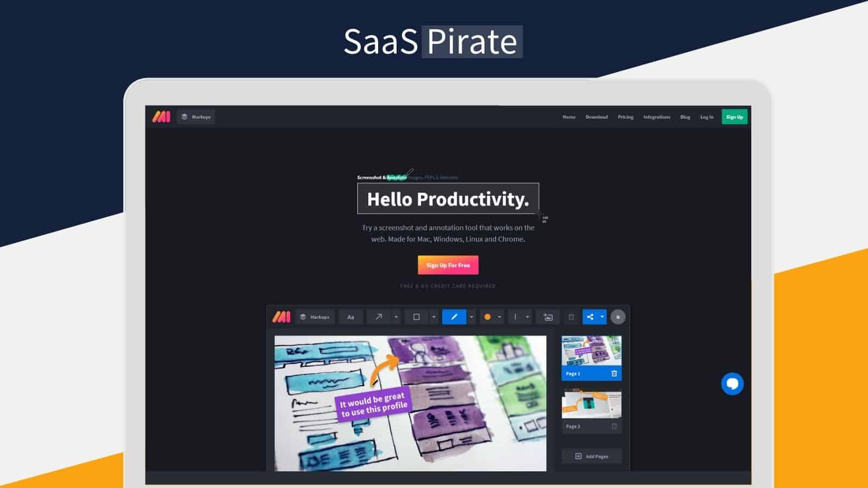The height and width of the screenshot is (488, 868).
Task: Select the Page 1 thumbnail
Action: tap(591, 351)
